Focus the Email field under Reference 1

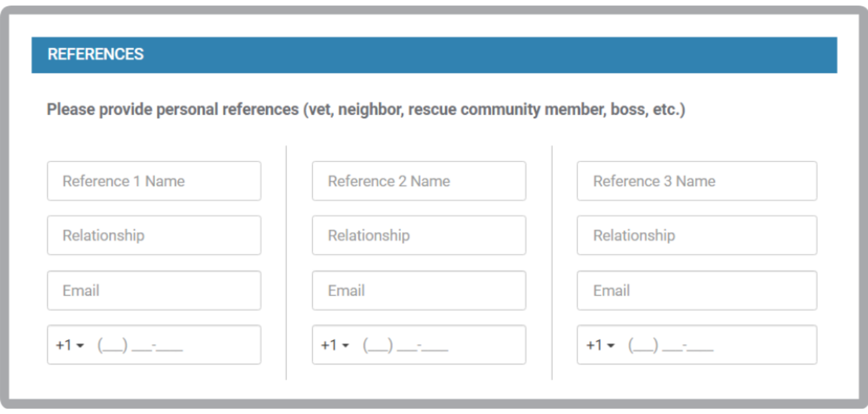(x=154, y=290)
